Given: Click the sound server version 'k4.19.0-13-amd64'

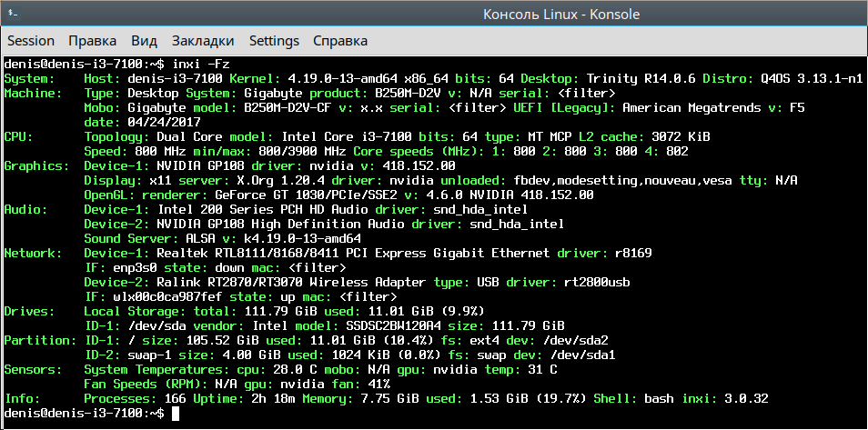Looking at the screenshot, I should 302,238.
